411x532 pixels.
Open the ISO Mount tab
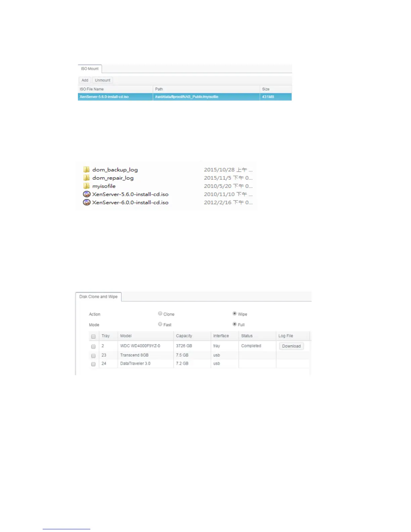tap(90, 69)
